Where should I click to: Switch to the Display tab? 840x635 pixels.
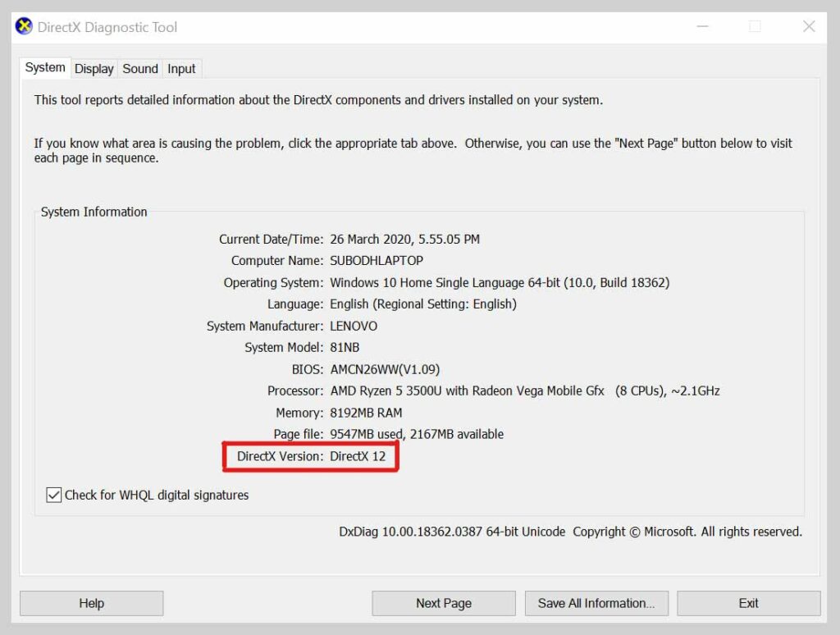(x=94, y=69)
